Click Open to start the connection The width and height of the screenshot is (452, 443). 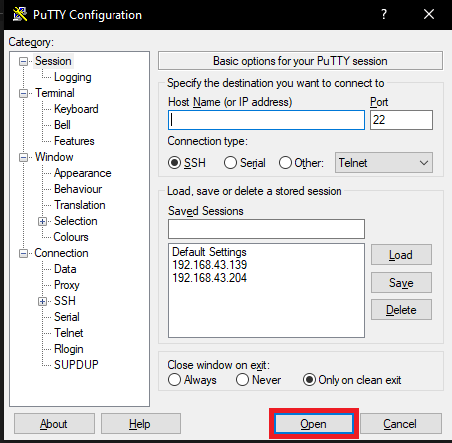[314, 424]
